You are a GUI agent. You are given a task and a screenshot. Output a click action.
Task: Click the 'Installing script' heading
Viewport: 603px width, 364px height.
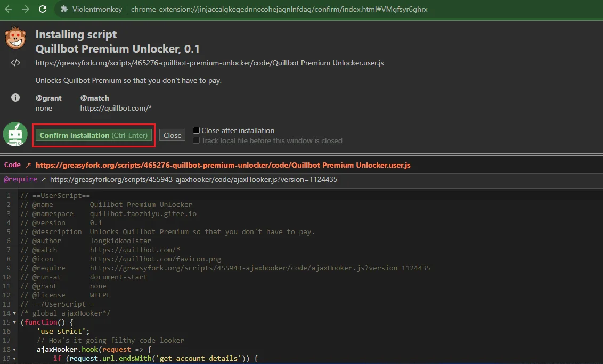76,35
